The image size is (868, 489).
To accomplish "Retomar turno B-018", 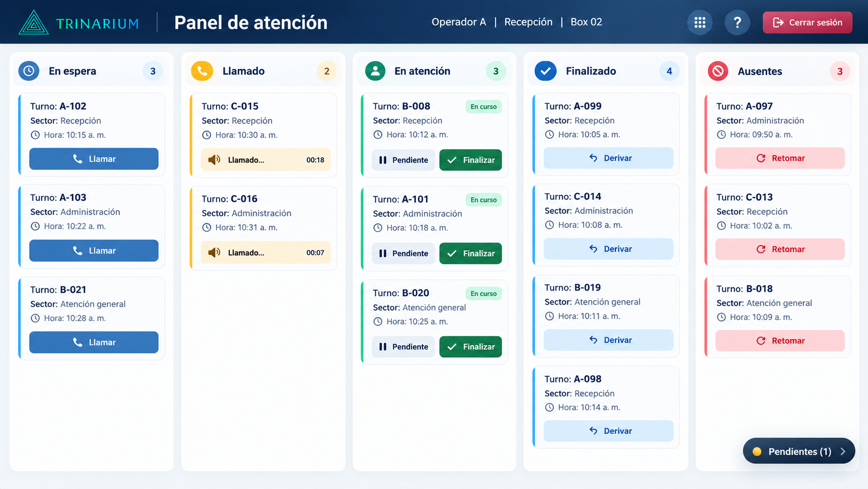I will click(x=780, y=340).
